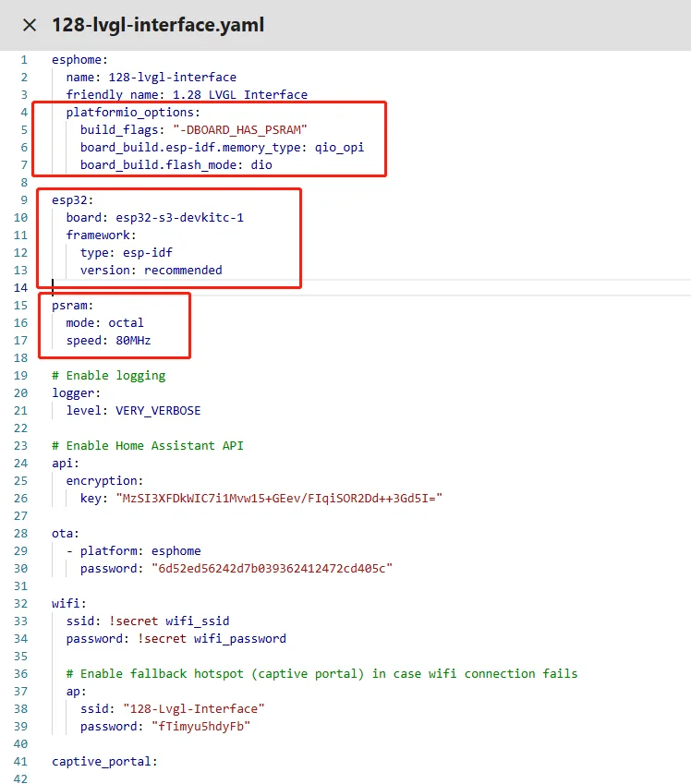Close the 128-lvgl-interface.yaml editor
The width and height of the screenshot is (691, 784).
click(30, 25)
